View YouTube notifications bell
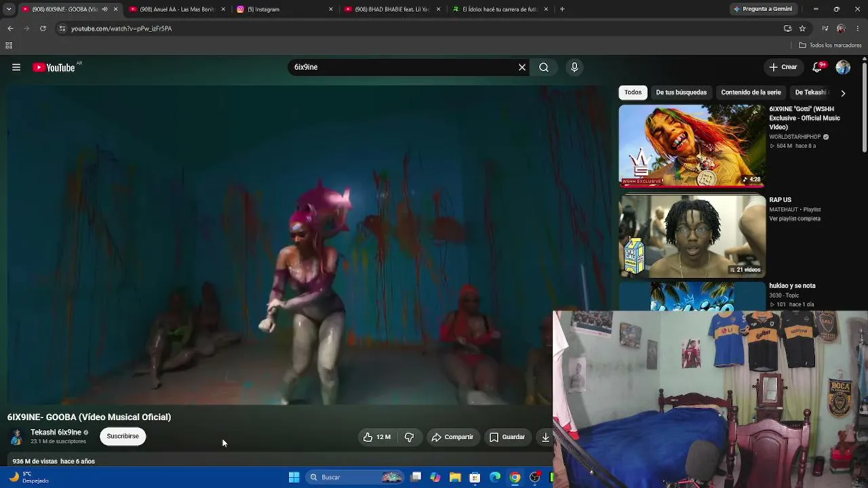Image resolution: width=868 pixels, height=488 pixels. tap(817, 67)
